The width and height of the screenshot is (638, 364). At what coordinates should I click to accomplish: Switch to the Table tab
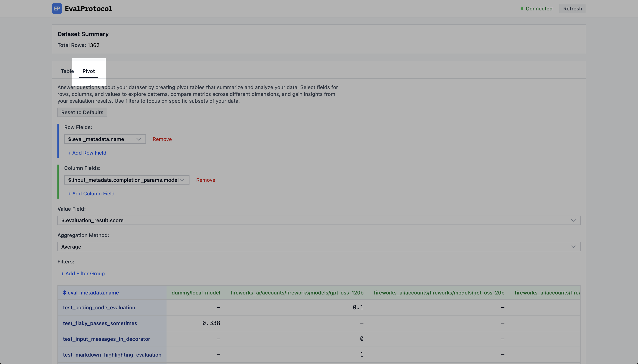67,71
